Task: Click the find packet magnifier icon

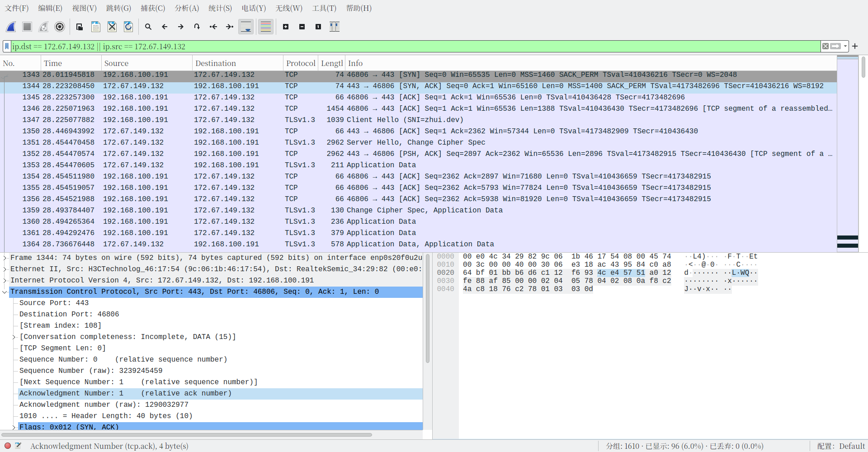Action: tap(148, 27)
